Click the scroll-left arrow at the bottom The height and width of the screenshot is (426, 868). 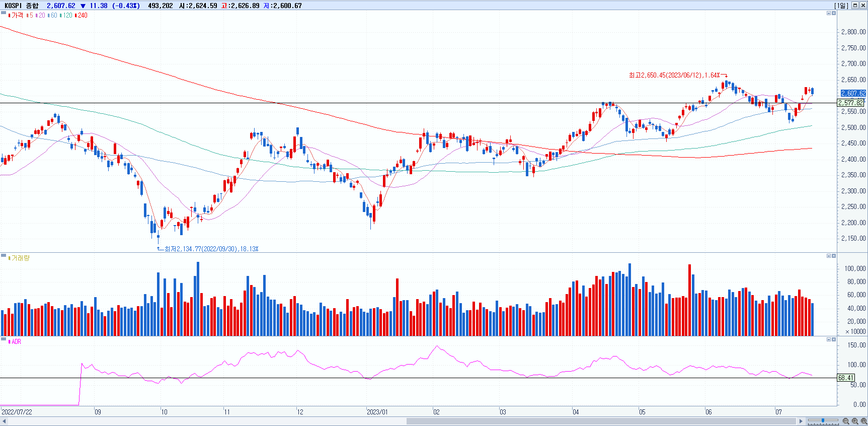pos(4,421)
